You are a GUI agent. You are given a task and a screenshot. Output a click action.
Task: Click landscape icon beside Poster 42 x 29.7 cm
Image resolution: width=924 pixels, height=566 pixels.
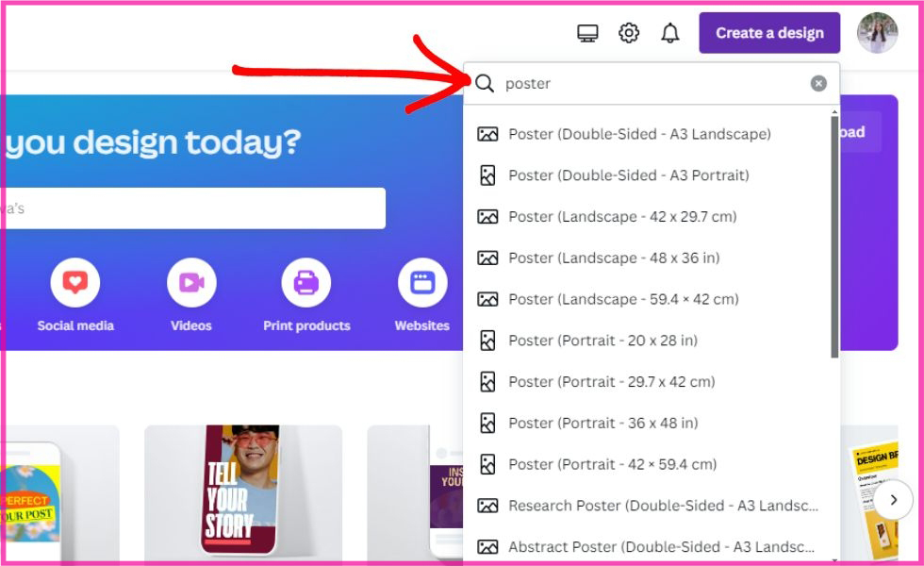[x=487, y=216]
